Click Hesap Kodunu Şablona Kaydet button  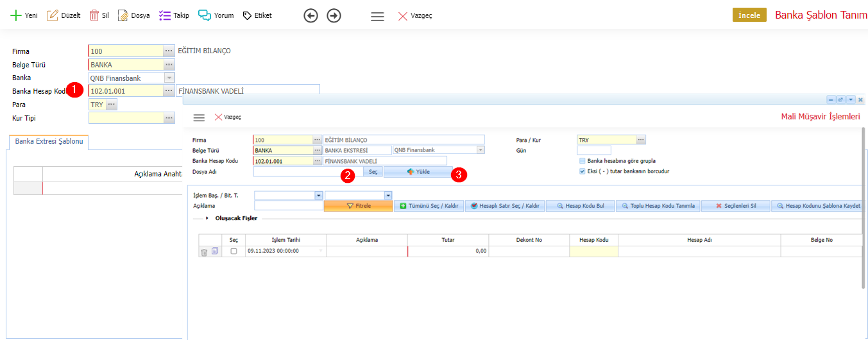[818, 206]
